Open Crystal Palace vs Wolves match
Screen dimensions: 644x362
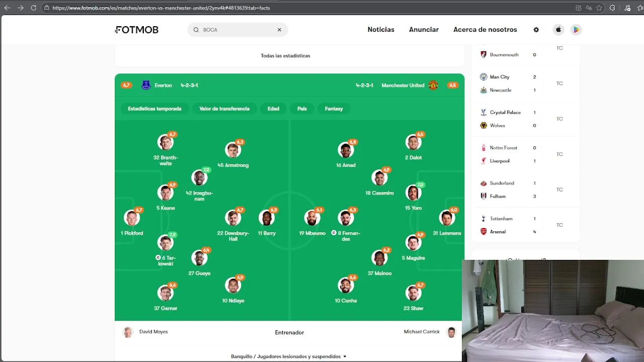point(525,119)
